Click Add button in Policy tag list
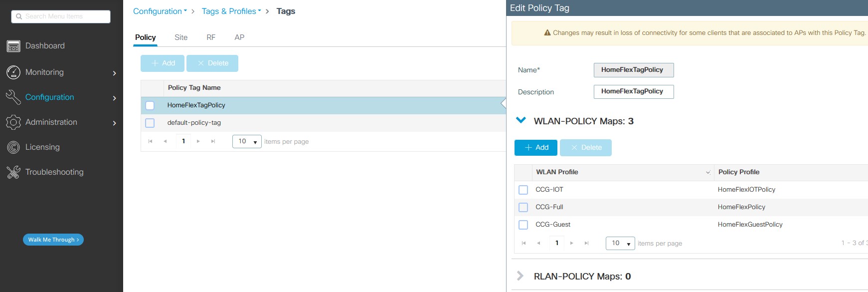868x292 pixels. click(x=163, y=63)
